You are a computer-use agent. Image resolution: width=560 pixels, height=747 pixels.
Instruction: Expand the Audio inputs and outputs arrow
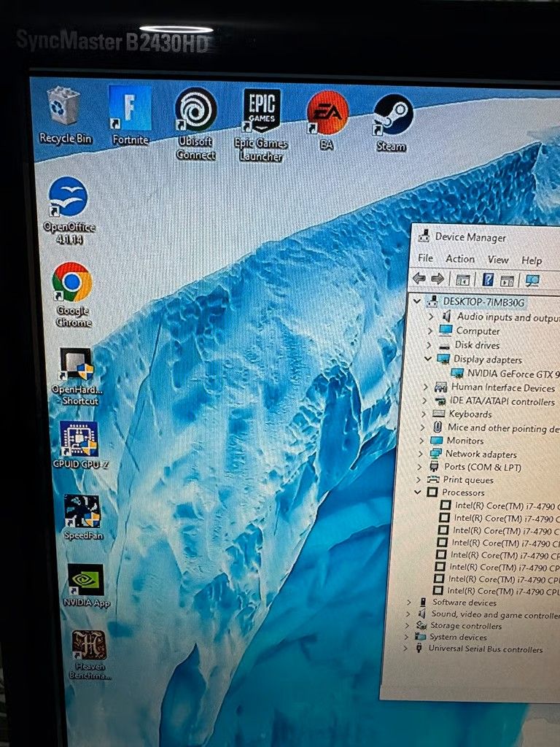point(431,316)
